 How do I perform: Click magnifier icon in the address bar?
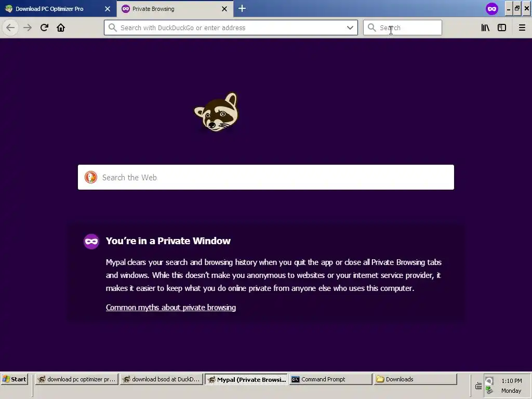[x=112, y=28]
